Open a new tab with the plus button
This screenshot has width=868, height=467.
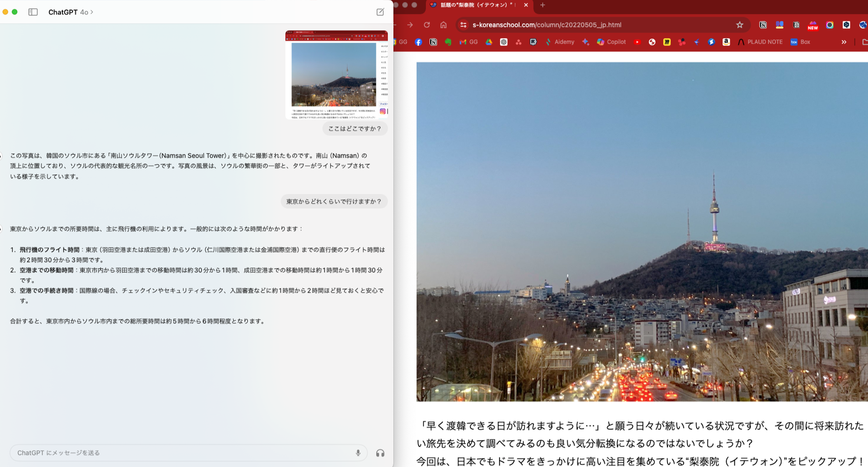pyautogui.click(x=542, y=6)
